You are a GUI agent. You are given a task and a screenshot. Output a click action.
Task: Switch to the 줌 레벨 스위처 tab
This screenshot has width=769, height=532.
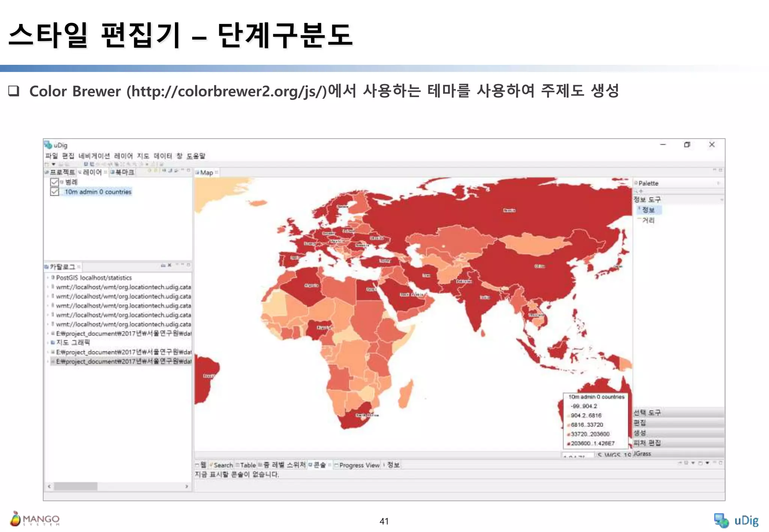pos(282,465)
